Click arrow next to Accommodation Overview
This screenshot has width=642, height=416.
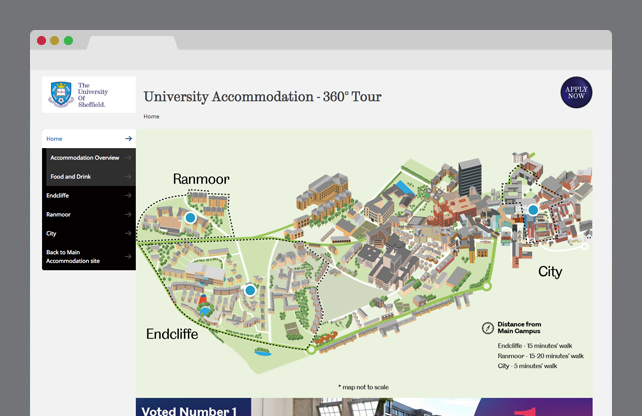[128, 158]
